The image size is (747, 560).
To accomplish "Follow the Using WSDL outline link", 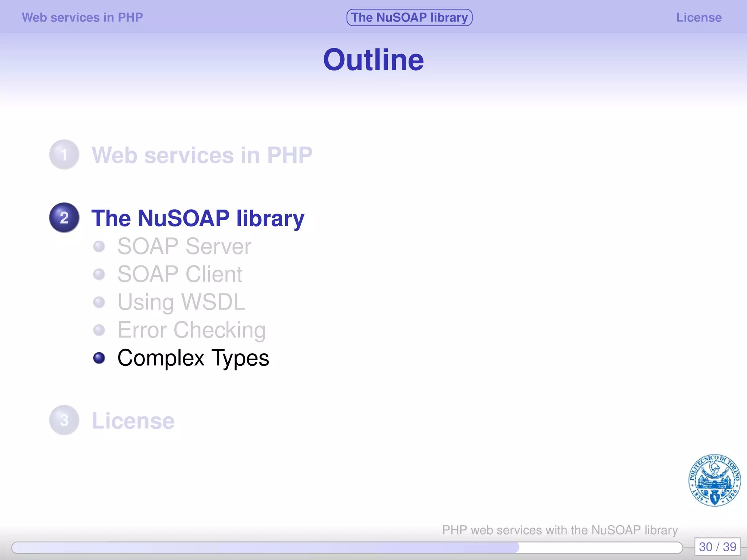I will click(x=181, y=302).
